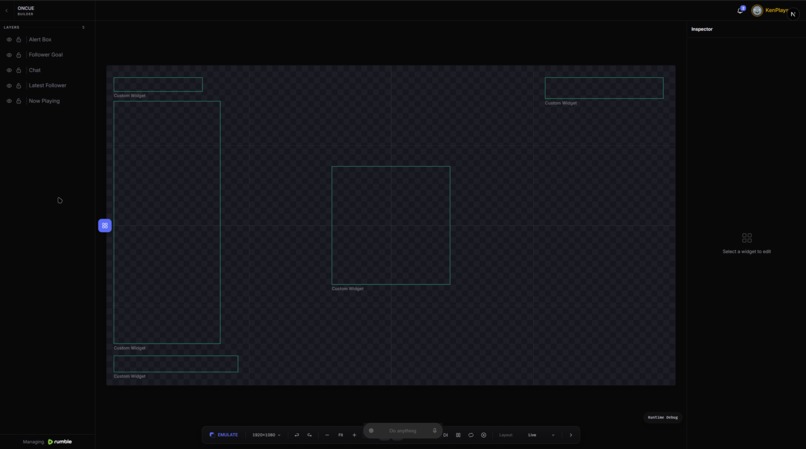The height and width of the screenshot is (449, 806).
Task: Toggle visibility of the Now Playing layer
Action: coord(9,101)
